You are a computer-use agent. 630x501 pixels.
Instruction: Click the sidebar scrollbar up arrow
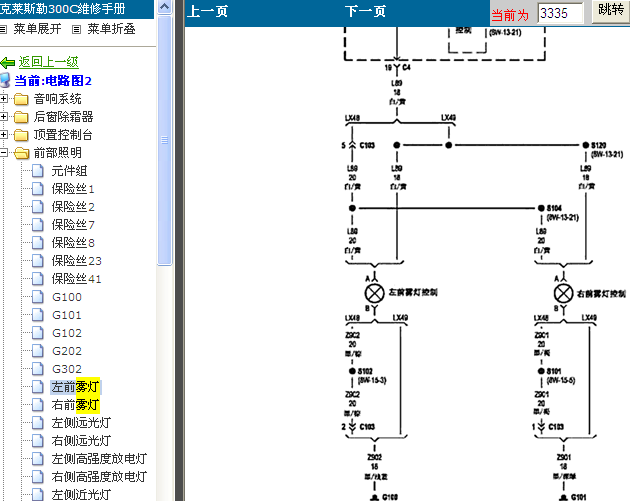click(x=164, y=7)
